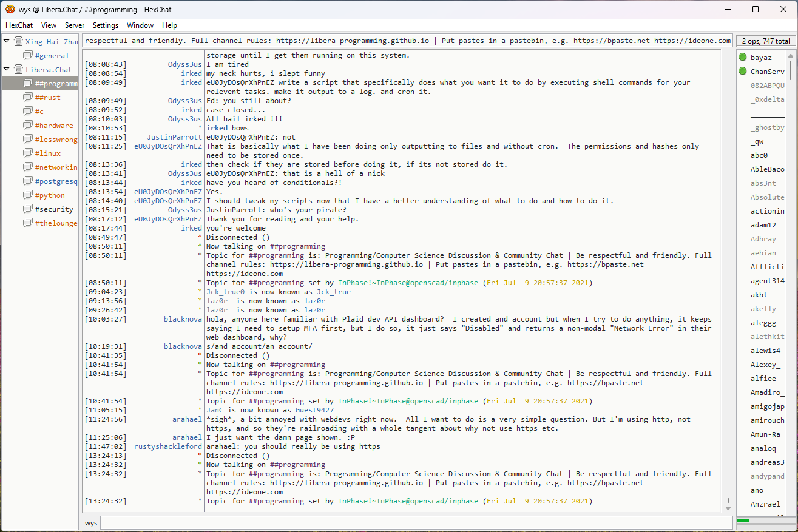Image resolution: width=798 pixels, height=532 pixels.
Task: Collapse the Libera.Chat network tree
Action: point(7,70)
